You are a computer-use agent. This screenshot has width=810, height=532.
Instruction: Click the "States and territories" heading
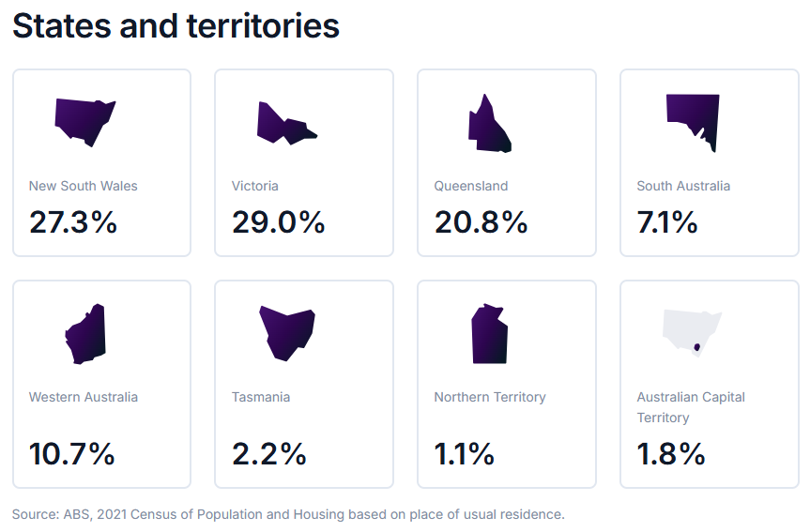pos(176,26)
